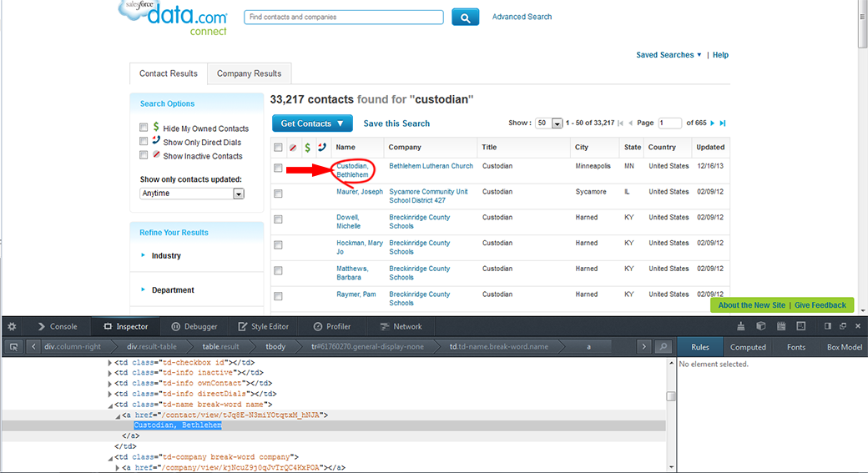Open the Get Contacts dropdown button

pos(312,123)
